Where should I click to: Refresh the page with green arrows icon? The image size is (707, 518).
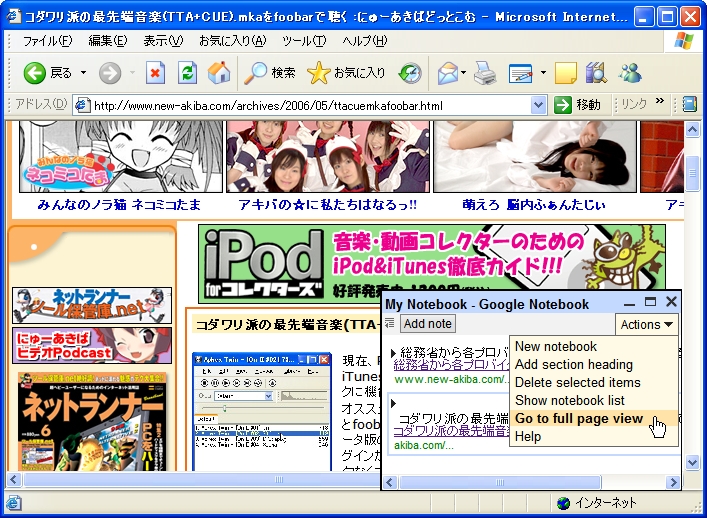(x=187, y=73)
